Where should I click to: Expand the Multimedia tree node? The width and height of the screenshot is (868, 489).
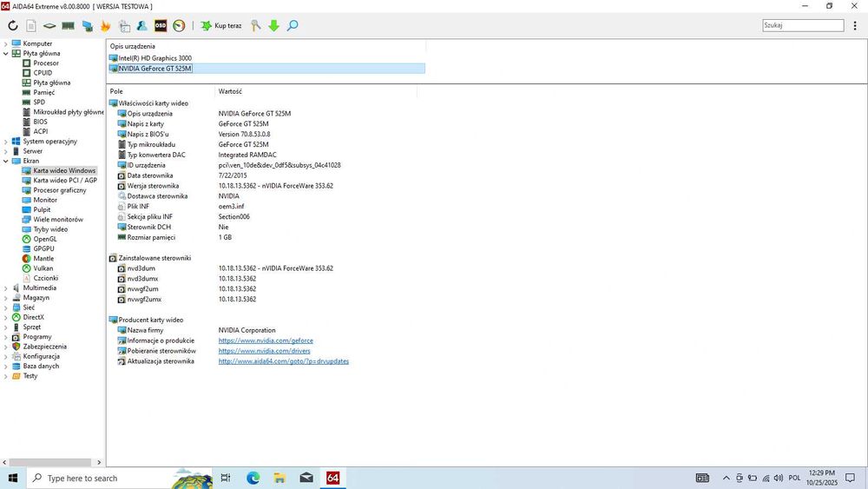pyautogui.click(x=5, y=288)
